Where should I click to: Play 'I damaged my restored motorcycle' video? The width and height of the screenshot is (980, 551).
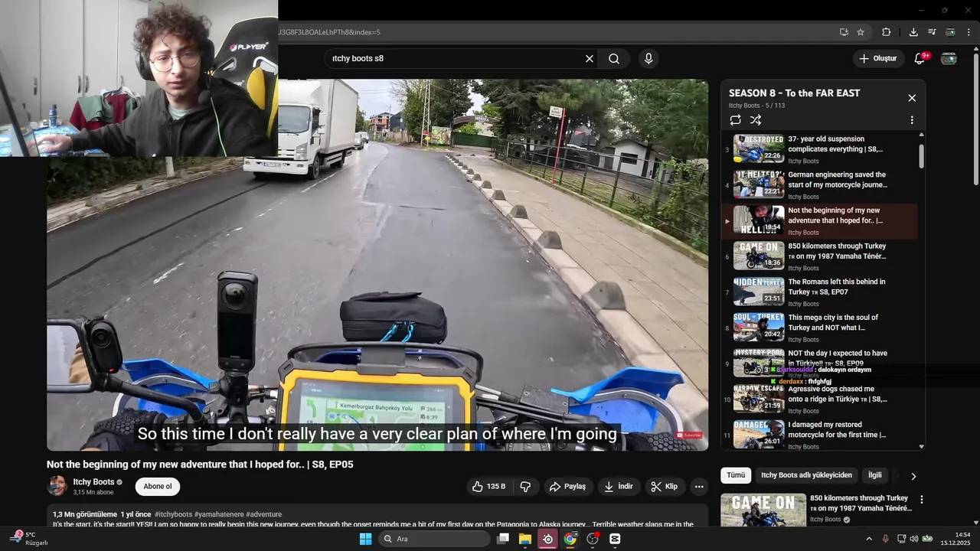tap(820, 435)
